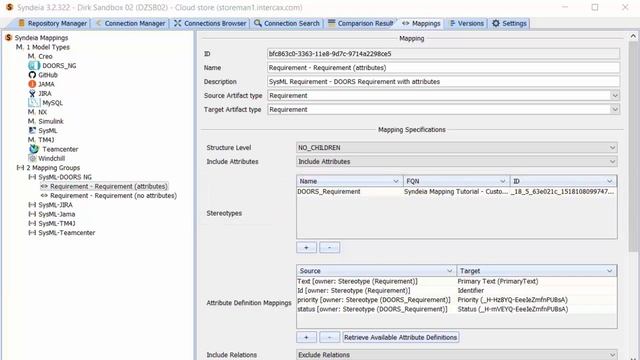Select the 1 Model Types node
The image size is (640, 360).
pos(48,47)
